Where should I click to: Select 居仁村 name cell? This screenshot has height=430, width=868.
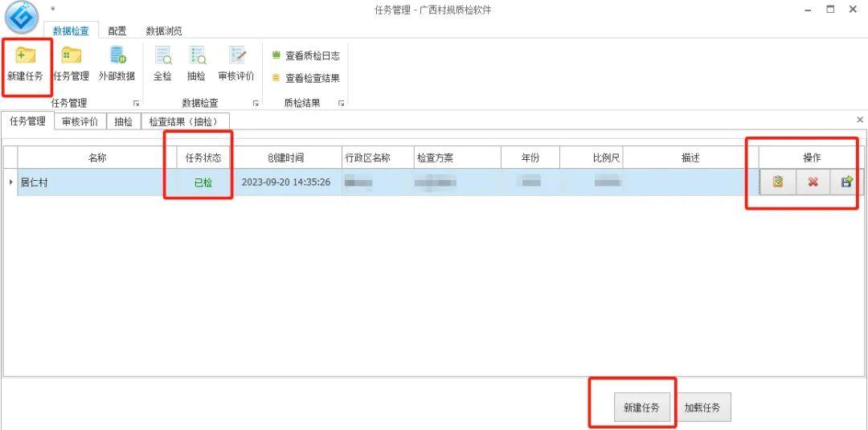97,182
